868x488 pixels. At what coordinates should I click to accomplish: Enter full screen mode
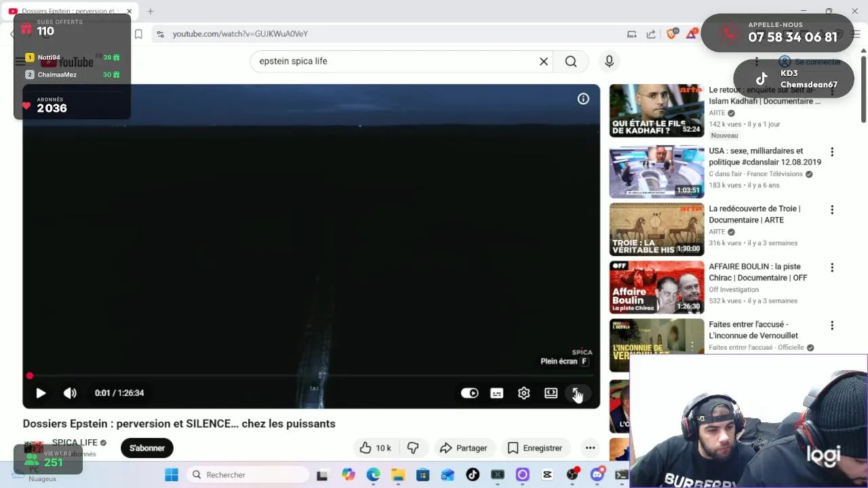pos(576,393)
